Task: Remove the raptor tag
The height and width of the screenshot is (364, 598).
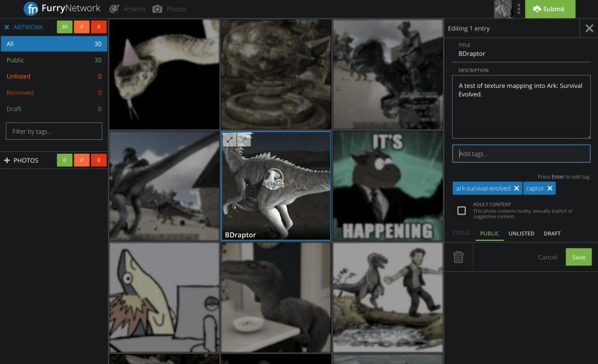Action: pos(550,188)
